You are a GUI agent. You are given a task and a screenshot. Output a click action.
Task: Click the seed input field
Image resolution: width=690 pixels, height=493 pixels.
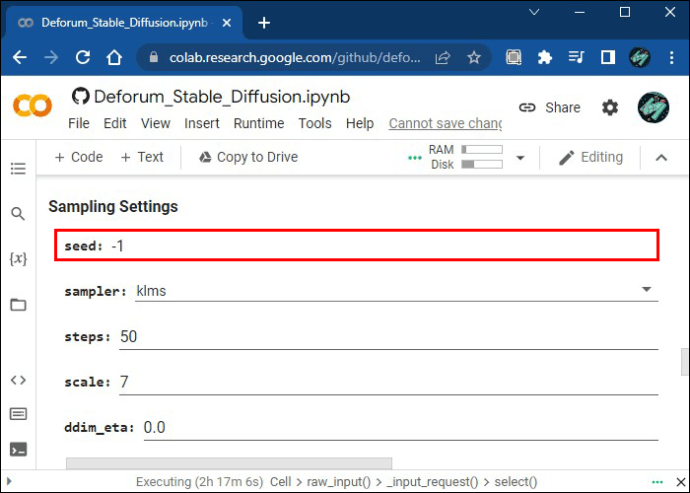click(x=385, y=246)
